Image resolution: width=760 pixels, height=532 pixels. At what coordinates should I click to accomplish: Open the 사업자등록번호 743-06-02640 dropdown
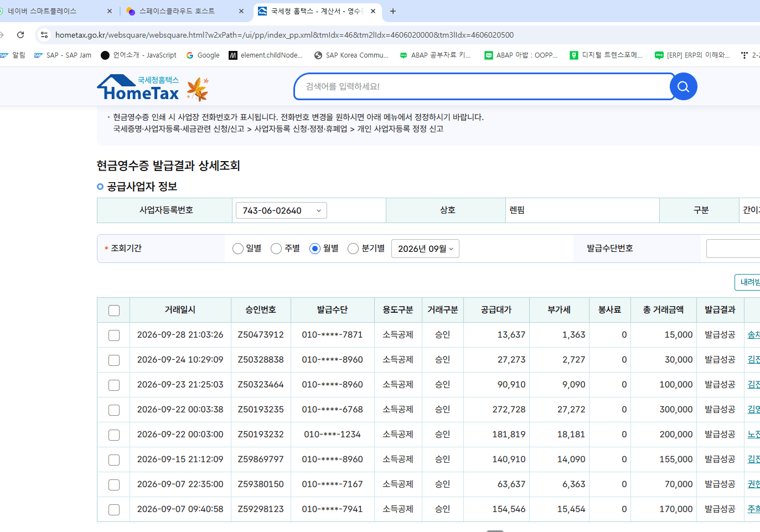coord(281,210)
